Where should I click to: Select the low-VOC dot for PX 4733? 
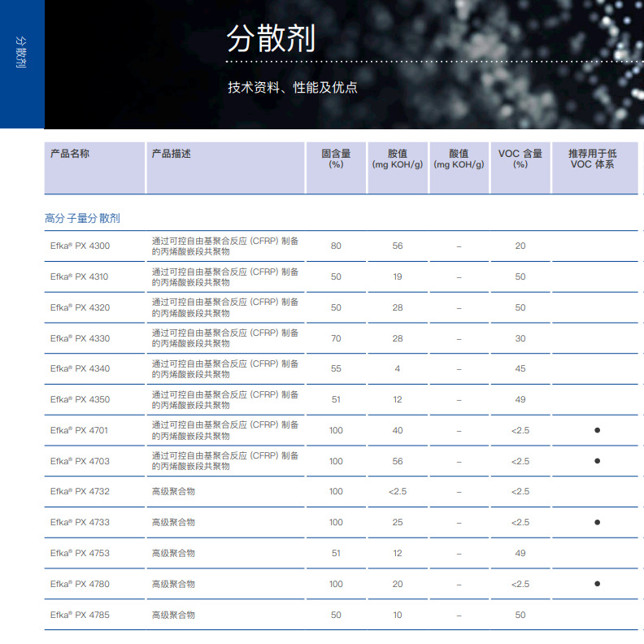tap(597, 522)
